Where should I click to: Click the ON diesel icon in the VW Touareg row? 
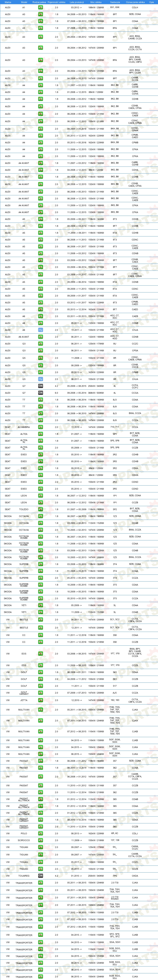pyautogui.click(x=40, y=875)
